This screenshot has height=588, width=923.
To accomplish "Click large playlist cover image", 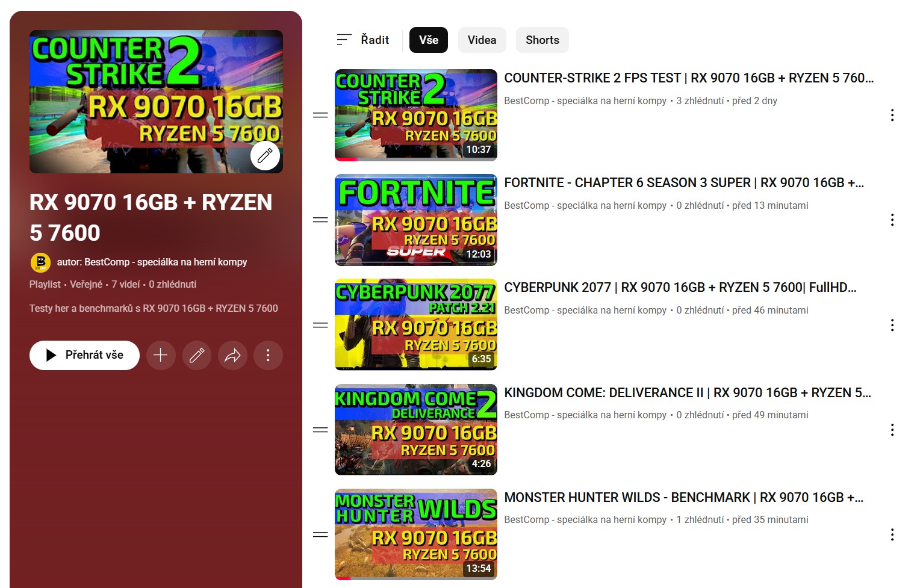I will (156, 102).
